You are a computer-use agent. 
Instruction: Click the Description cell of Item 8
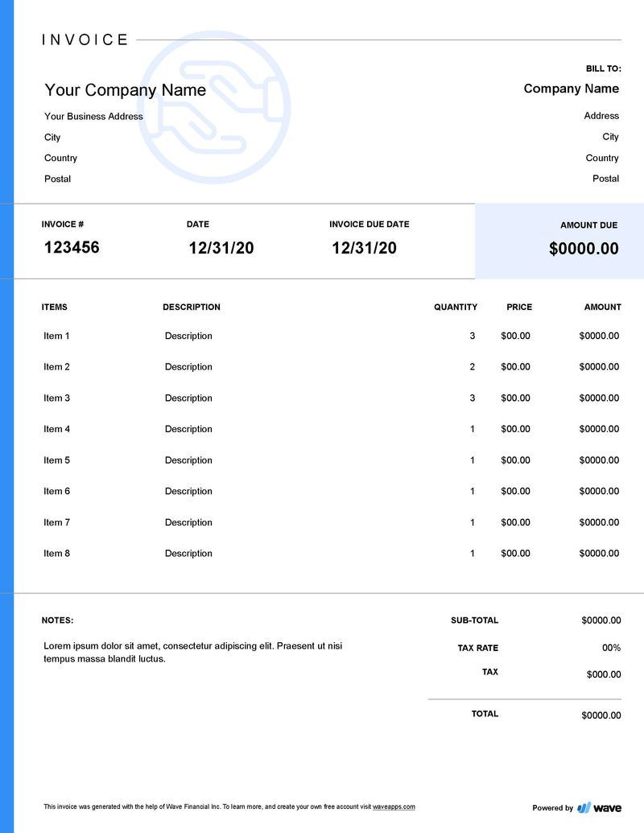pyautogui.click(x=188, y=553)
